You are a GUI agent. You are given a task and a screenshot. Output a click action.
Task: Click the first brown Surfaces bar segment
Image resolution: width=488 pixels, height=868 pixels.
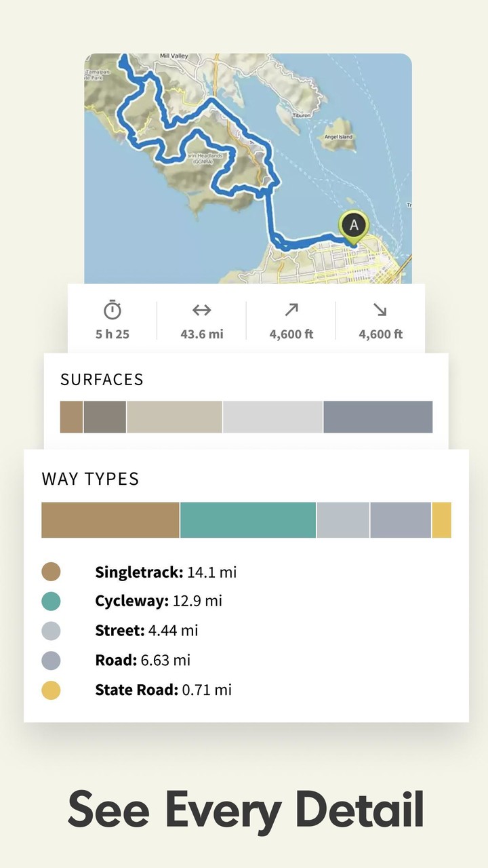71,417
